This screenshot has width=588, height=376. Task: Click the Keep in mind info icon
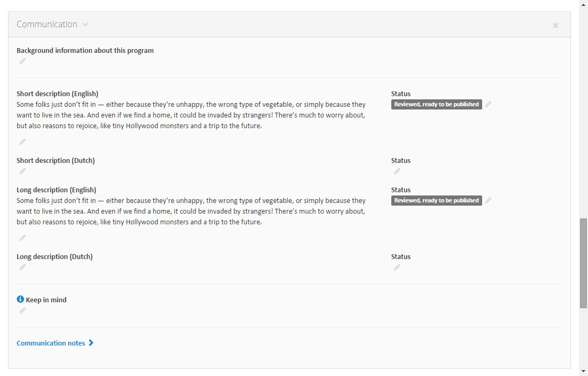[x=20, y=299]
